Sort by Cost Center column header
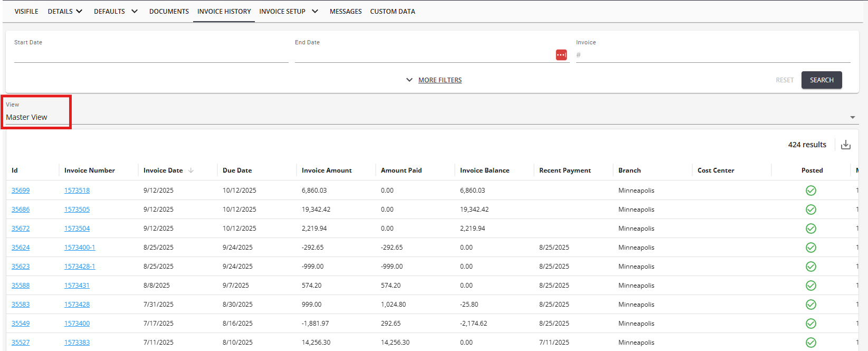Screen dimensions: 868x351 (716, 170)
